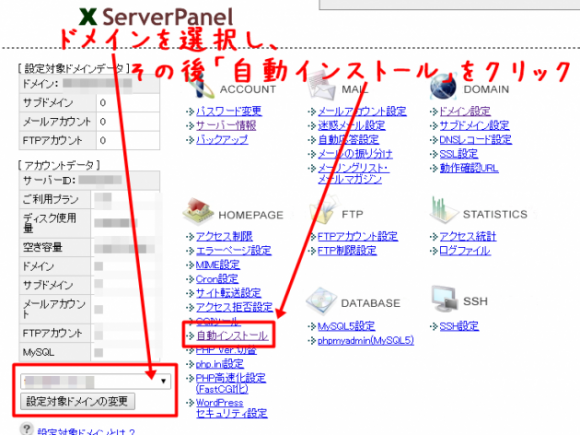The height and width of the screenshot is (435, 580).
Task: Open バックアップ link
Action: [x=222, y=139]
